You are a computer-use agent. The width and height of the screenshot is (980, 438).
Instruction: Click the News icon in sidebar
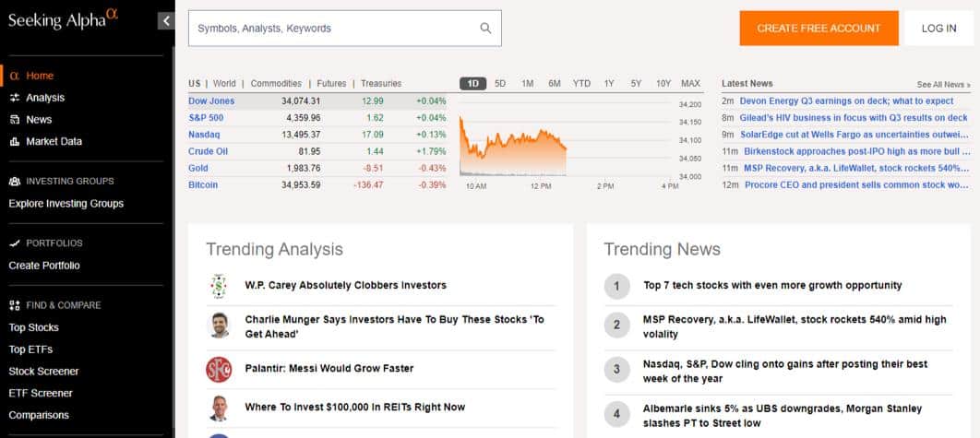click(x=15, y=119)
